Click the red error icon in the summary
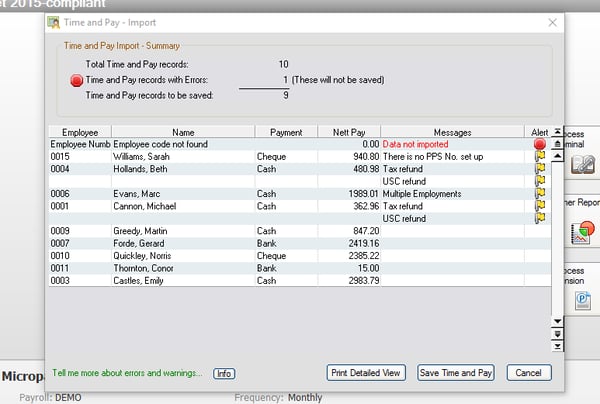Viewport: 600px width, 404px height. tap(77, 80)
